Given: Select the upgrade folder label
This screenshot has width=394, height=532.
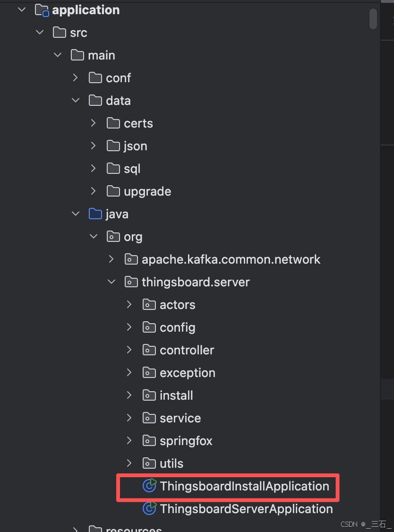Looking at the screenshot, I should pyautogui.click(x=147, y=192).
